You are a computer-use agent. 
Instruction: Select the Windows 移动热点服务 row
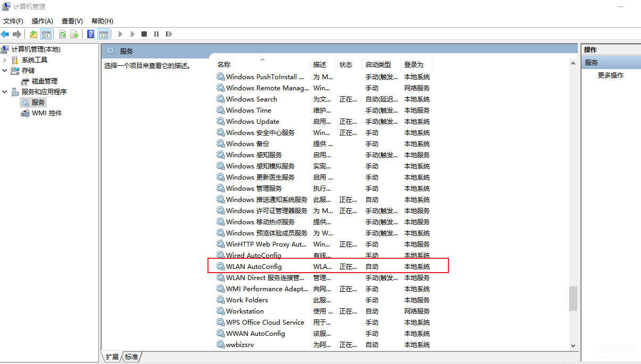point(324,222)
